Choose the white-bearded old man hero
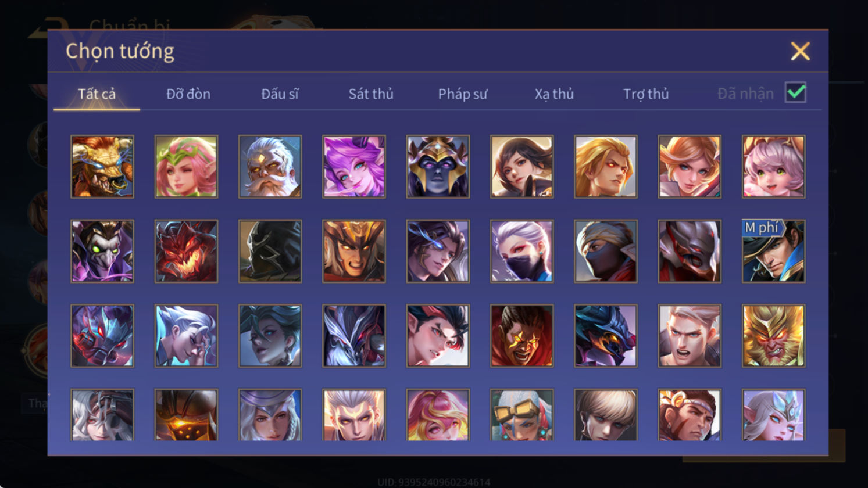 point(270,167)
